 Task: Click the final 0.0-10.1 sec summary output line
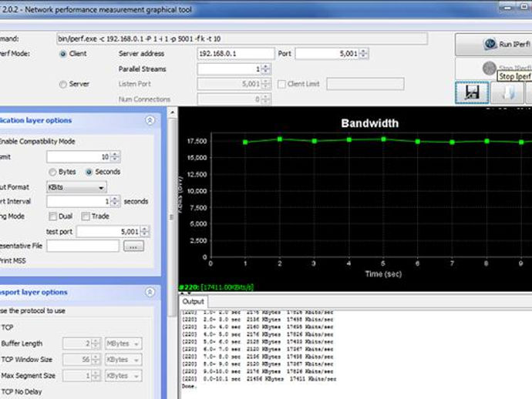click(259, 379)
